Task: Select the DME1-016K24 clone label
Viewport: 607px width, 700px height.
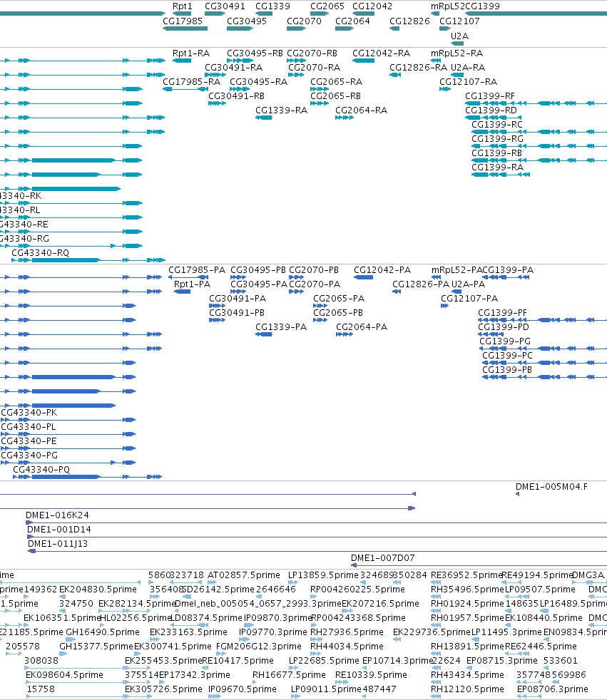Action: 57,515
